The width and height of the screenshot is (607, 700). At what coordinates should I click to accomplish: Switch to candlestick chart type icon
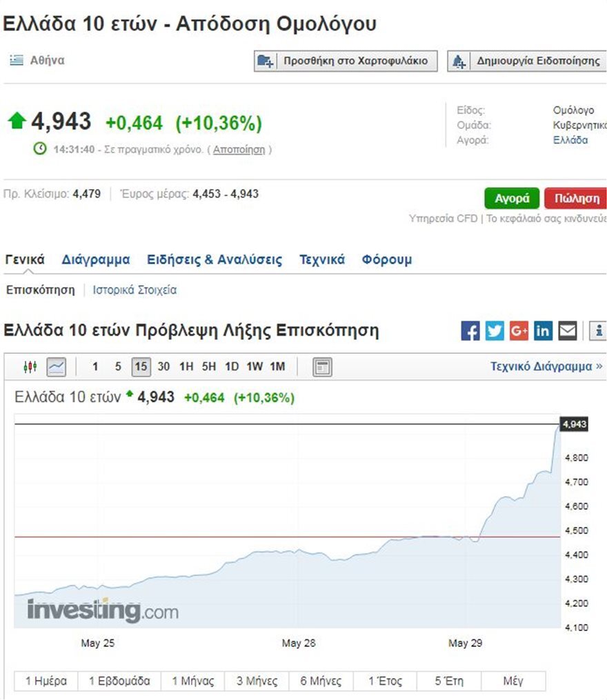pyautogui.click(x=30, y=367)
